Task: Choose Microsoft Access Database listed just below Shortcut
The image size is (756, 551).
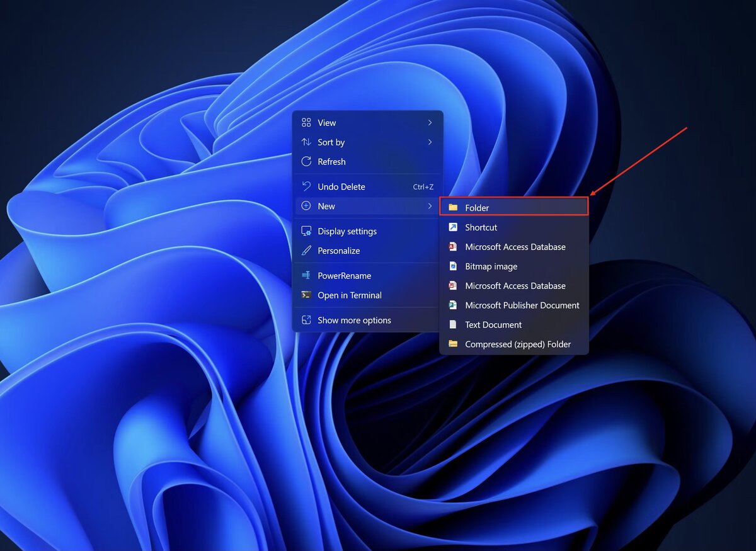Action: pos(514,247)
